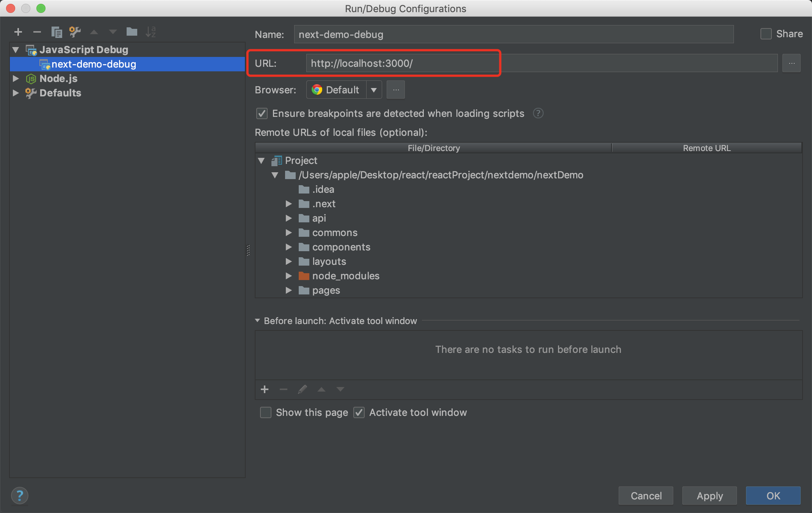Click the add new configuration plus icon
The image size is (812, 513).
18,32
